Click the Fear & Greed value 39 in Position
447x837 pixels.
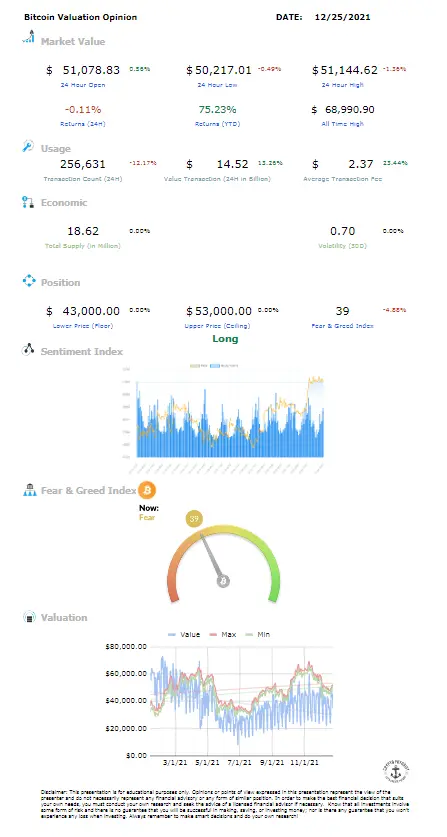342,311
